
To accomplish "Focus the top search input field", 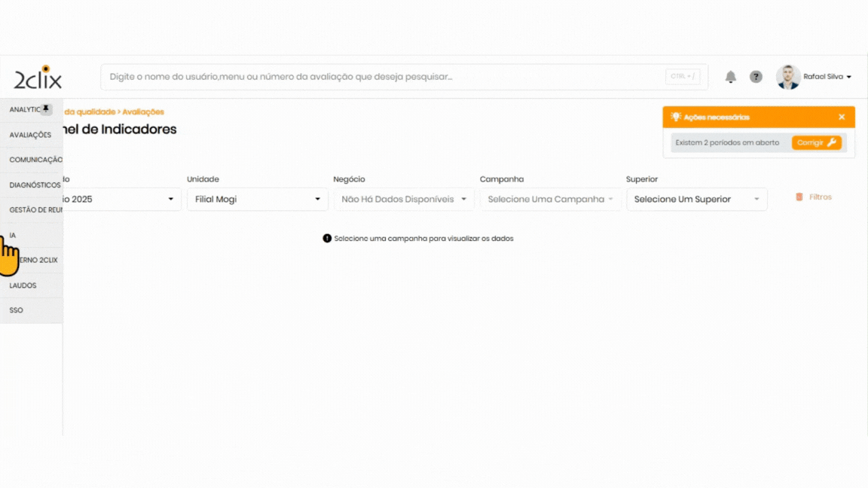I will coord(384,77).
